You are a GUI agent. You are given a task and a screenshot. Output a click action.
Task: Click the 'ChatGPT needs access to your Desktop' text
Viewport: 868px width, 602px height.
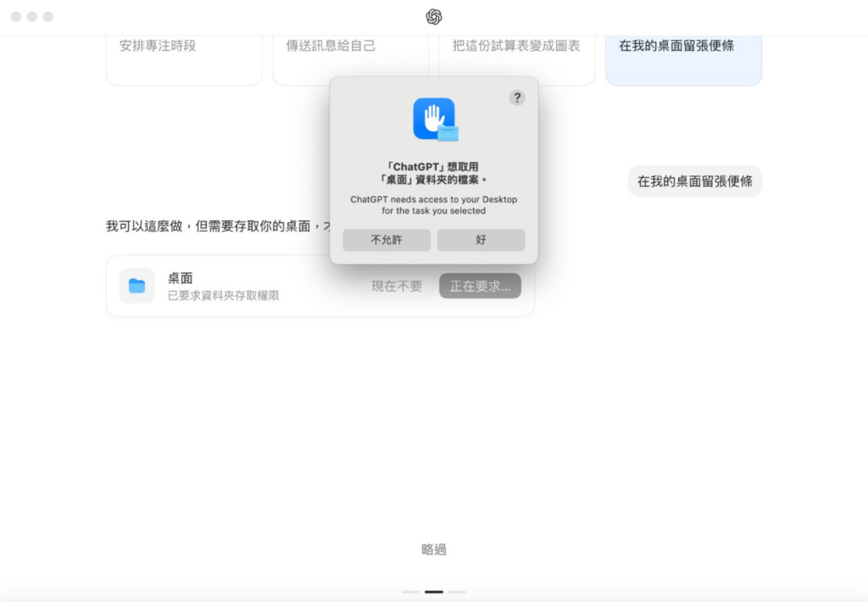(x=433, y=205)
